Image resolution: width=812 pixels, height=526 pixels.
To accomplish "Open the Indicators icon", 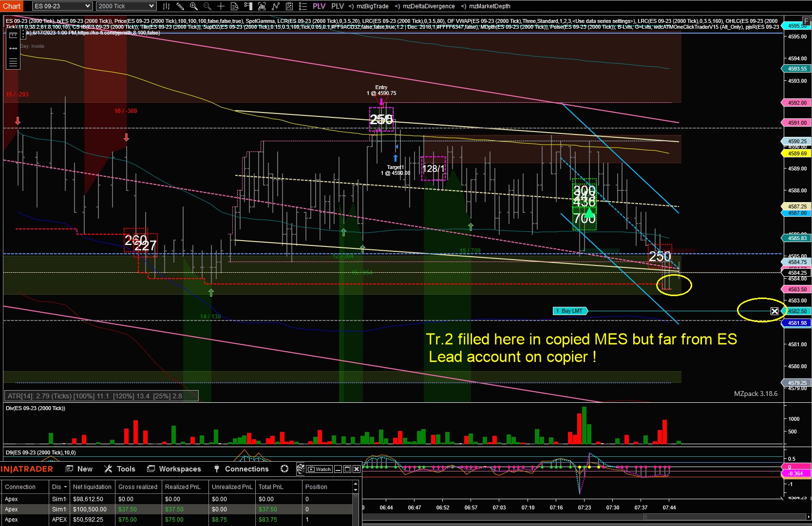I will pos(275,6).
